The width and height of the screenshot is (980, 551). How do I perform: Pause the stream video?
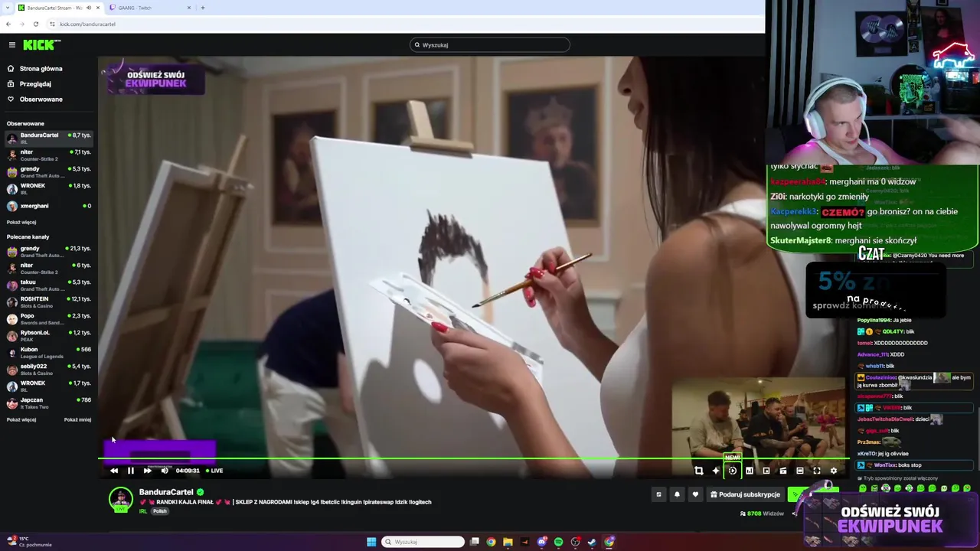click(x=130, y=471)
